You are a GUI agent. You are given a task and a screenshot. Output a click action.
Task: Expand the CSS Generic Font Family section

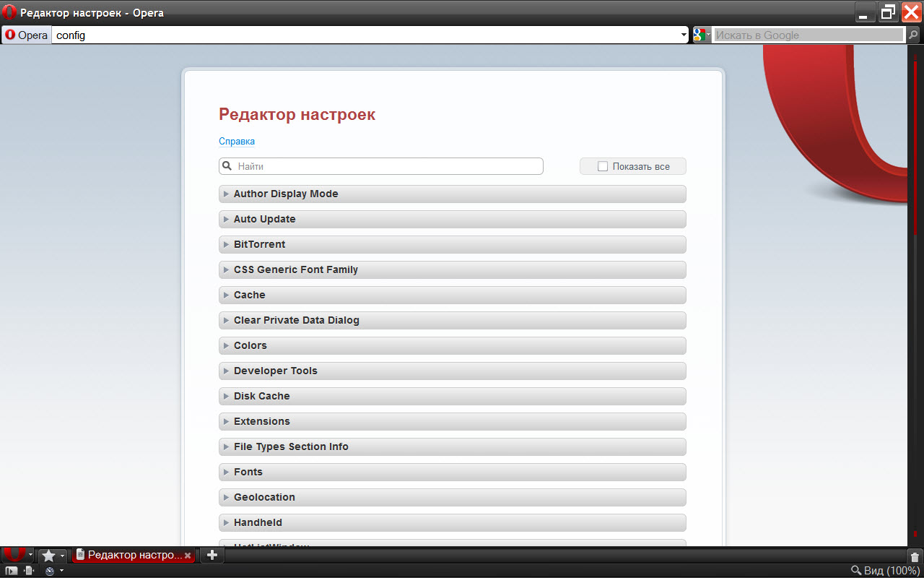pos(453,269)
